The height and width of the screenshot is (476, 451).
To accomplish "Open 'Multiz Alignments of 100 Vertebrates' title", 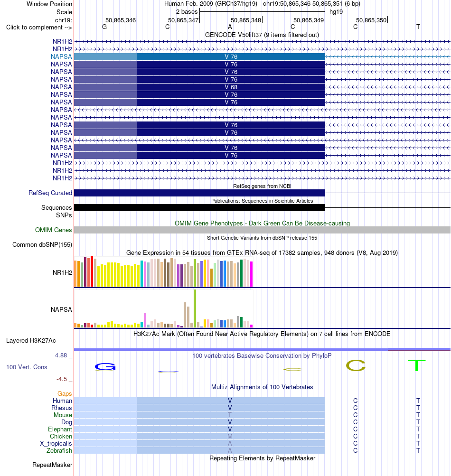I will pyautogui.click(x=262, y=387).
